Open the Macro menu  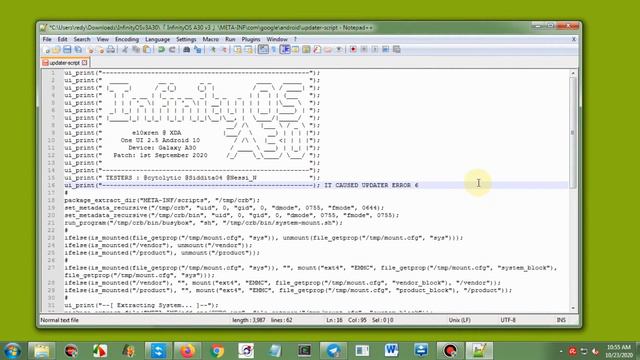pyautogui.click(x=211, y=40)
